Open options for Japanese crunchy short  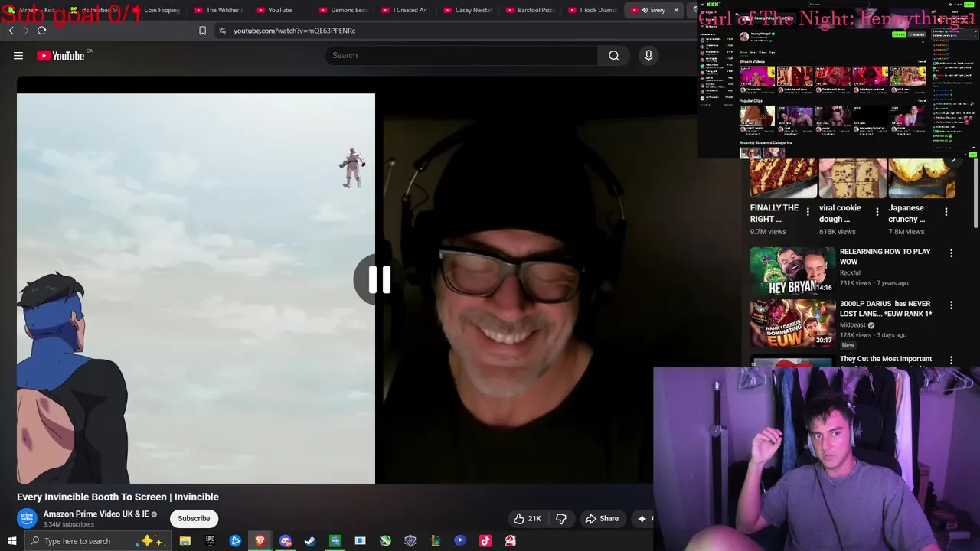[946, 212]
